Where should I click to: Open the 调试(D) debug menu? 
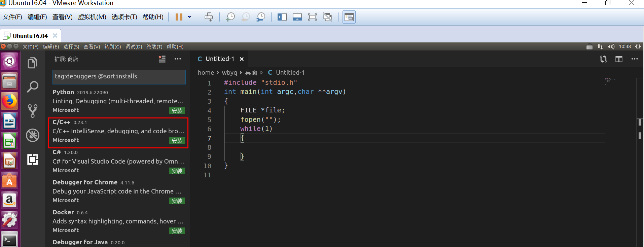pos(134,47)
